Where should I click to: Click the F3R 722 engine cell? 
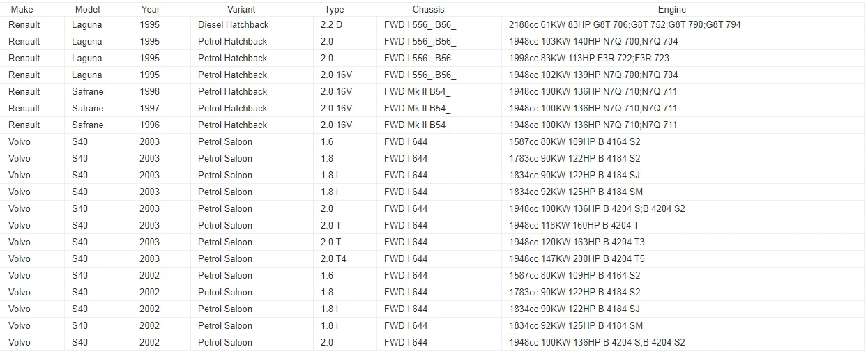pyautogui.click(x=588, y=58)
